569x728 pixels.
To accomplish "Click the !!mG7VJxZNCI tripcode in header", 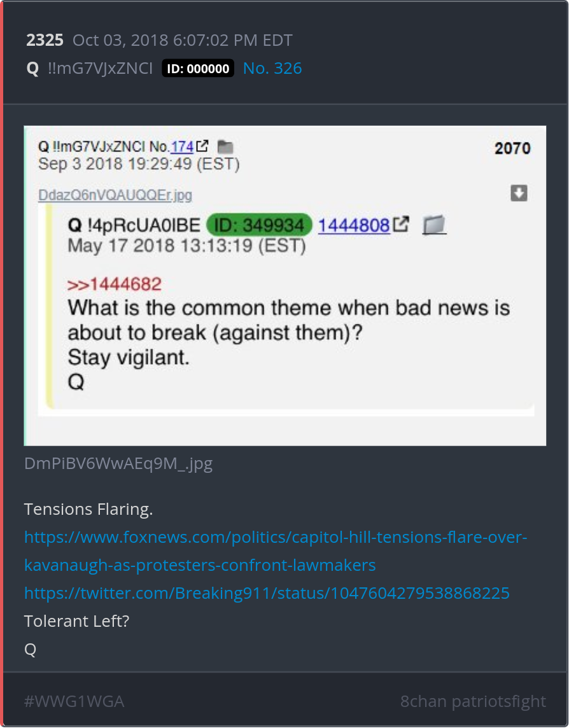I will click(x=100, y=69).
